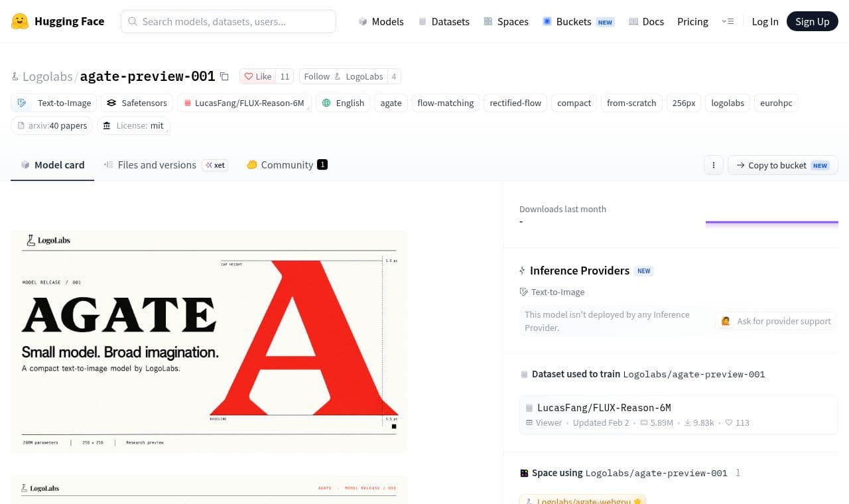The image size is (849, 504).
Task: Open Models in the top navigation
Action: click(x=381, y=21)
